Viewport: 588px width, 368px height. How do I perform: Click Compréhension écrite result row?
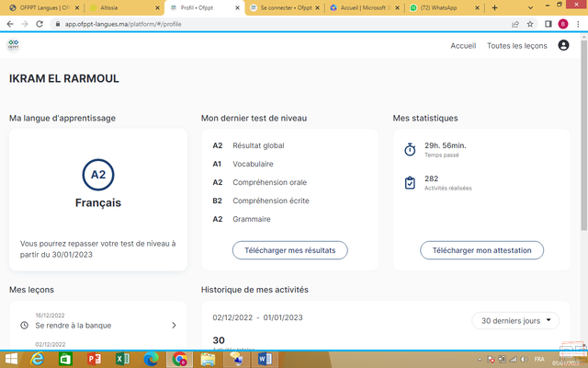tap(261, 201)
